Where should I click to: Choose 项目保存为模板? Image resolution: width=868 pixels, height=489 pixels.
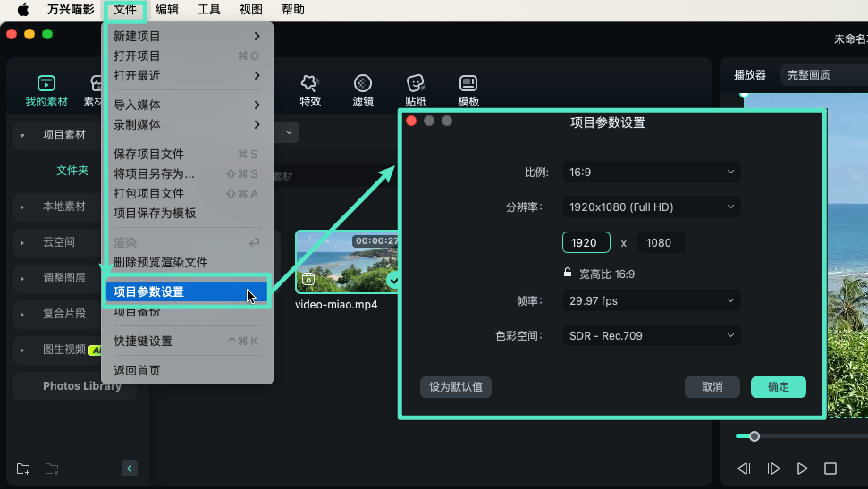(x=187, y=213)
